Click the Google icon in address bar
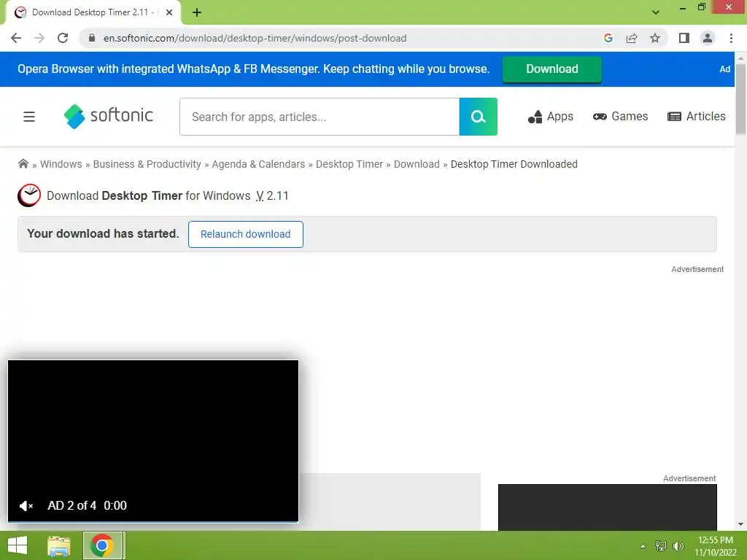This screenshot has width=747, height=560. pyautogui.click(x=608, y=38)
